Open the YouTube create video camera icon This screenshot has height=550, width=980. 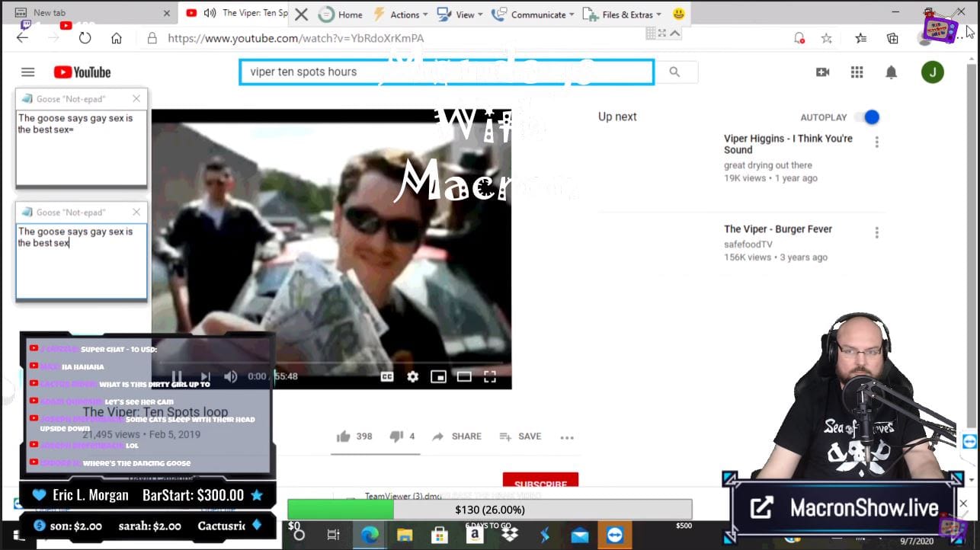(x=823, y=72)
